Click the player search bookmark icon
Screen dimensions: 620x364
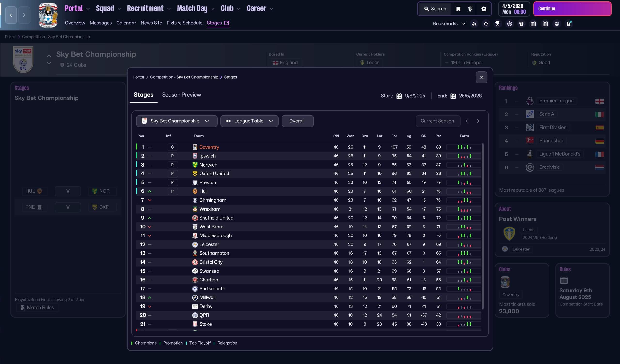474,23
